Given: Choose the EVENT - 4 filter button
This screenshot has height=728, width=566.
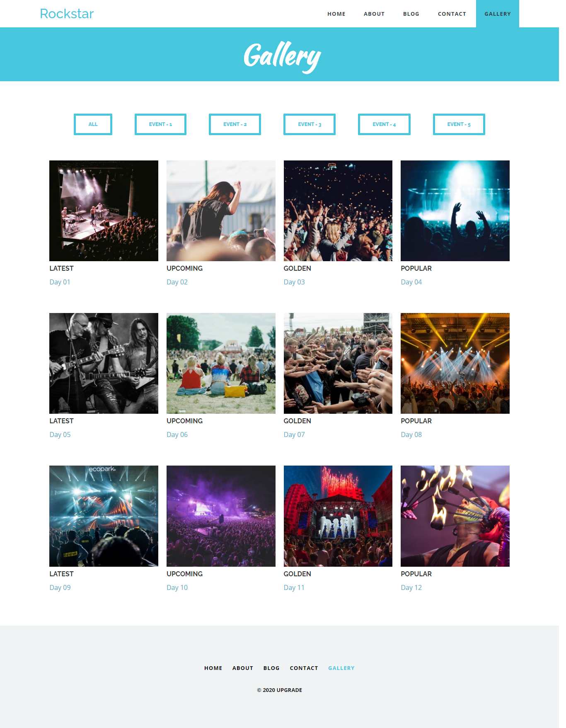Looking at the screenshot, I should pyautogui.click(x=384, y=124).
